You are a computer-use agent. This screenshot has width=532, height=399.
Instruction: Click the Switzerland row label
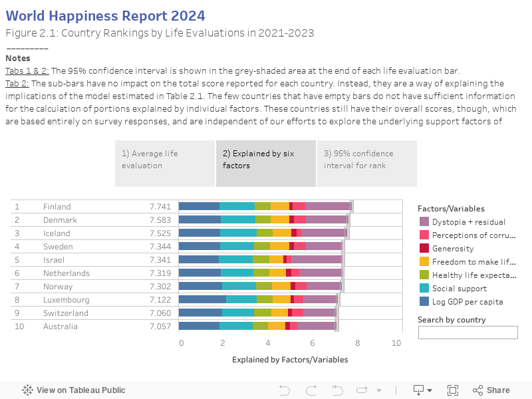[66, 313]
